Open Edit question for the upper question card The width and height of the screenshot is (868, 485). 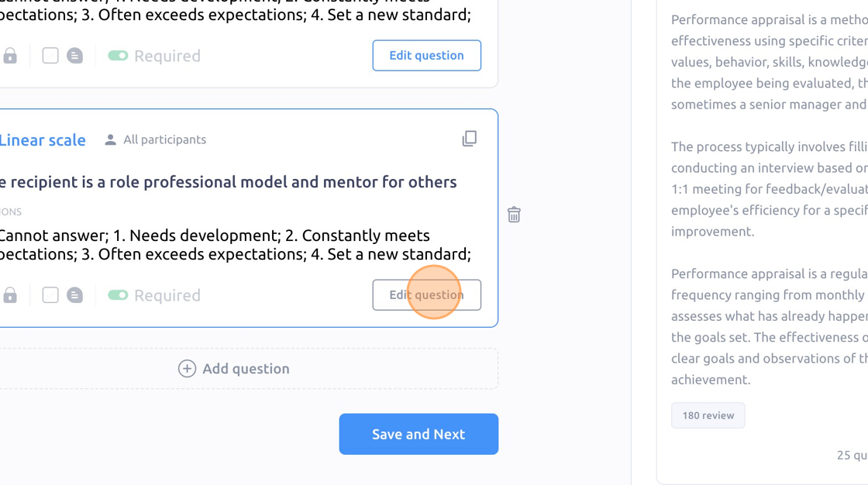[427, 55]
